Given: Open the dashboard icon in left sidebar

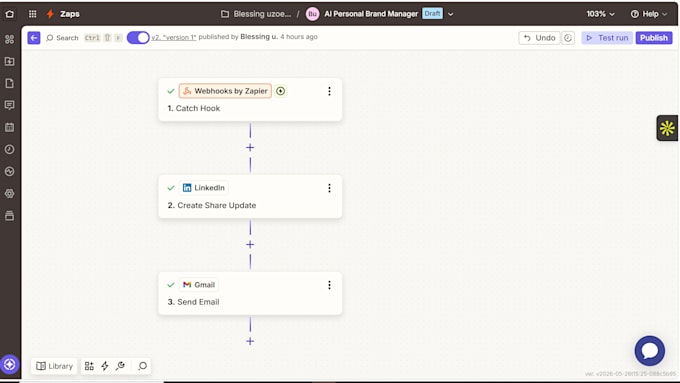Looking at the screenshot, I should point(10,39).
